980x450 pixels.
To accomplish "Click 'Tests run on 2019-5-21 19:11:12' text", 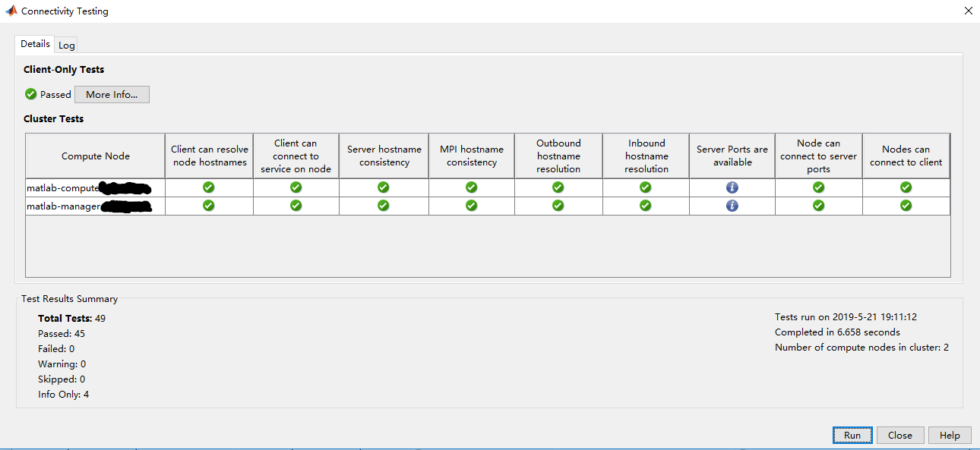I will click(846, 317).
